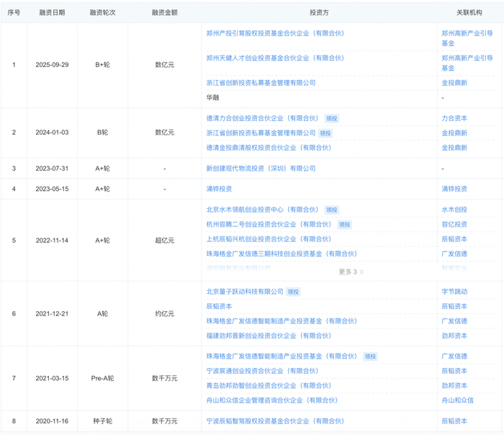
Task: Open 字节跳动 related institution
Action: [x=454, y=292]
